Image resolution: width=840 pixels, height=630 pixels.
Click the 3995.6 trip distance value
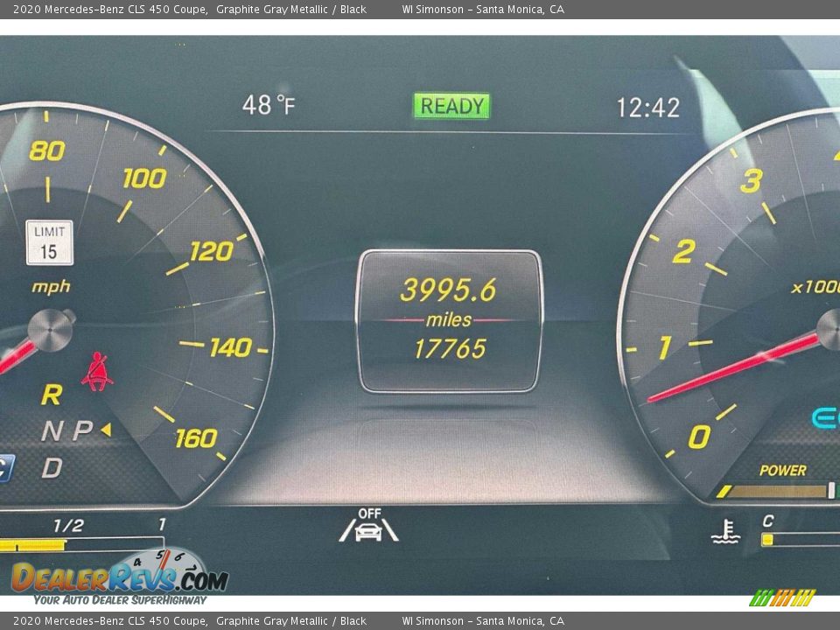coord(448,290)
